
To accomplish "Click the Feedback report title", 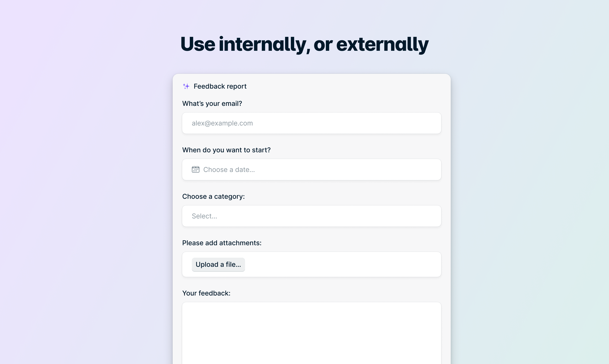I will click(220, 86).
